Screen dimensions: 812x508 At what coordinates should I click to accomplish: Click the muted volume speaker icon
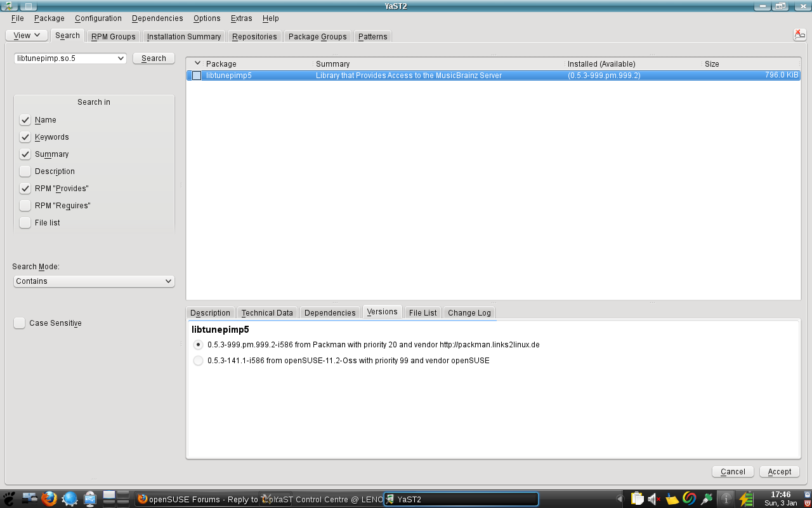[654, 499]
